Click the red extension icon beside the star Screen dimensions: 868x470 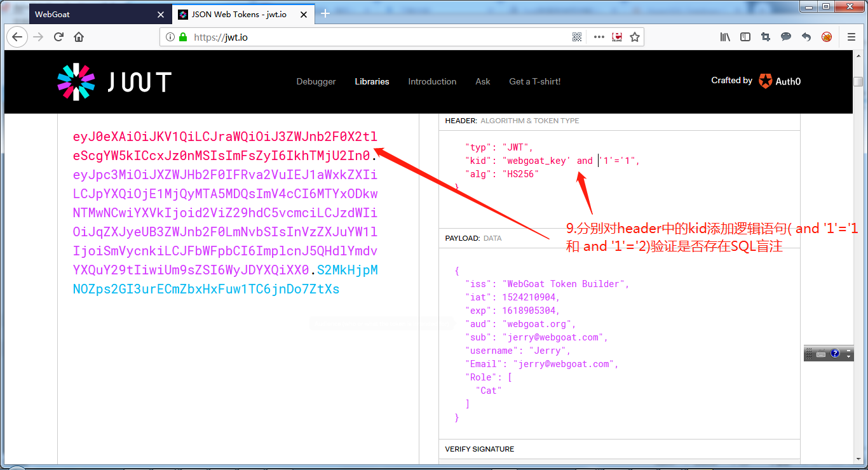click(617, 37)
